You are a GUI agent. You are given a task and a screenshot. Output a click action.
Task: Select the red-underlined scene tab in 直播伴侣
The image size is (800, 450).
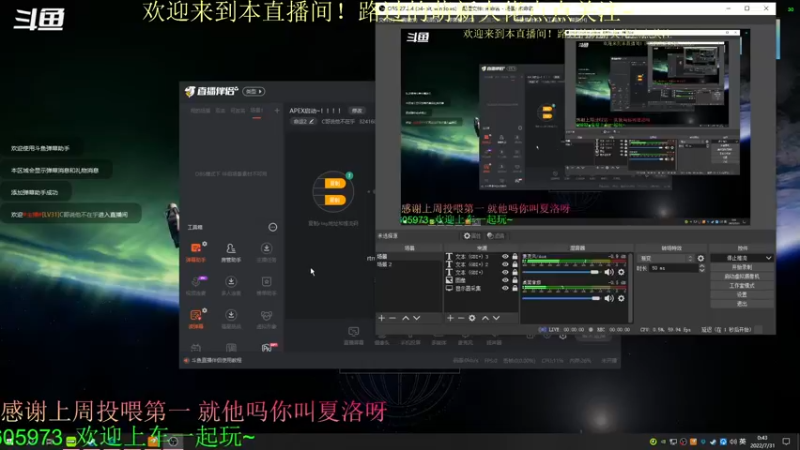click(257, 111)
